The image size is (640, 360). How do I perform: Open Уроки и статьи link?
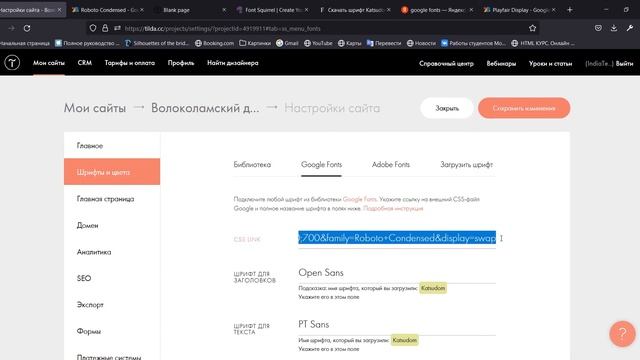point(550,63)
